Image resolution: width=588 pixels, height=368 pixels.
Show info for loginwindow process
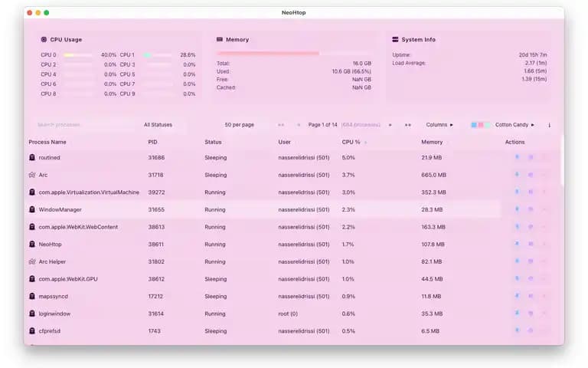531,313
